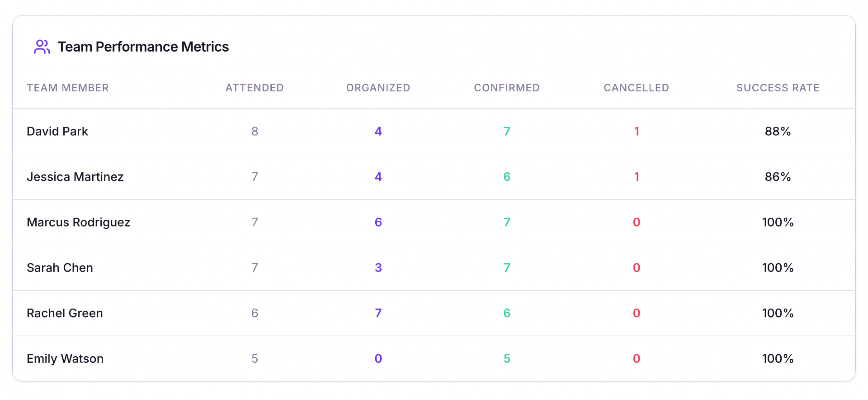Viewport: 868px width, 400px height.
Task: Sort by the CONFIRMED column header
Action: 506,87
